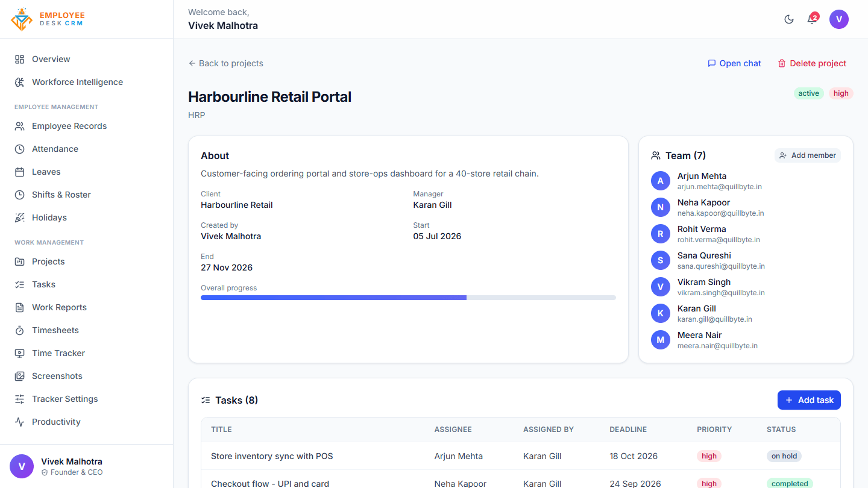Open notifications bell with 2 badge
Viewport: 868px width, 488px height.
[x=812, y=19]
